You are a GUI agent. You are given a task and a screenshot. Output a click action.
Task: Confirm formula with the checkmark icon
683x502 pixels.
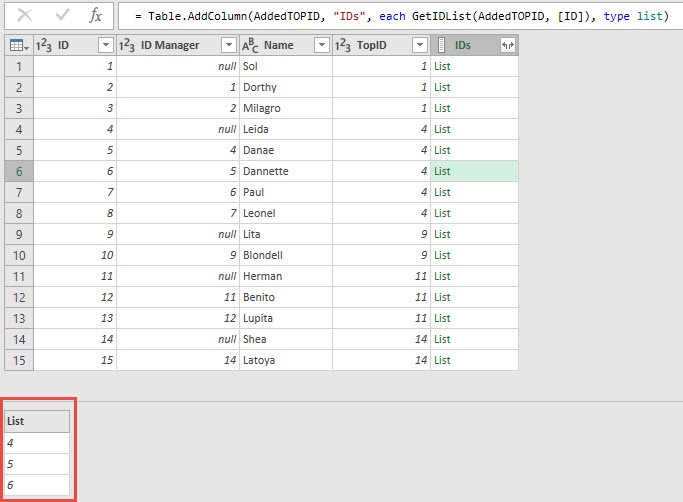coord(62,16)
